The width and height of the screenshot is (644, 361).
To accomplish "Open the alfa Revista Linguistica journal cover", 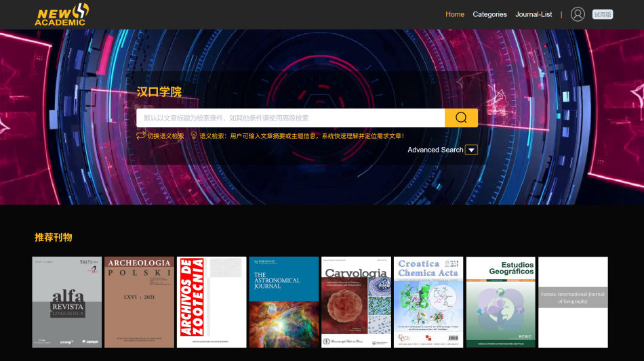I will click(x=67, y=302).
